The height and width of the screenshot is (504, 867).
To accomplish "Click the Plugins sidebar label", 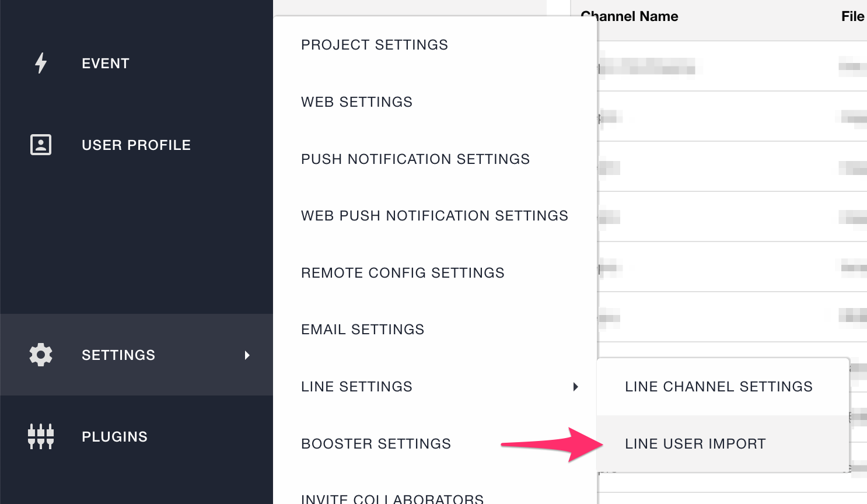I will pos(114,437).
